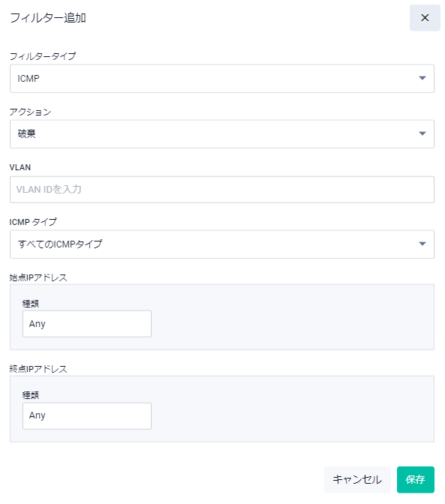Click the キャンセル button
Screen dimensions: 445x504
357,479
